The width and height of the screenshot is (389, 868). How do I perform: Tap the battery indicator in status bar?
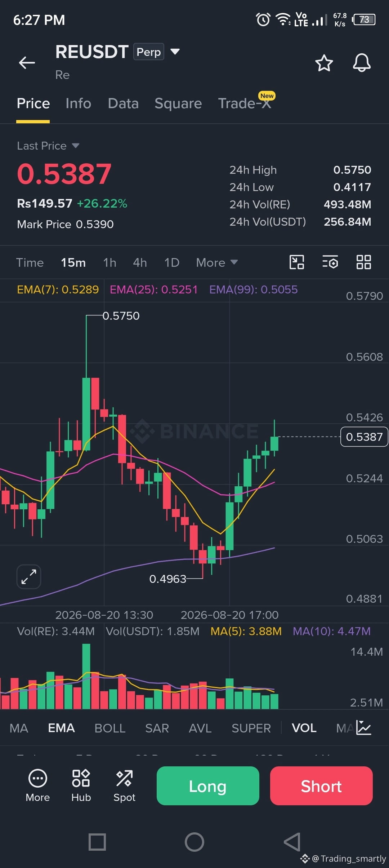(364, 19)
